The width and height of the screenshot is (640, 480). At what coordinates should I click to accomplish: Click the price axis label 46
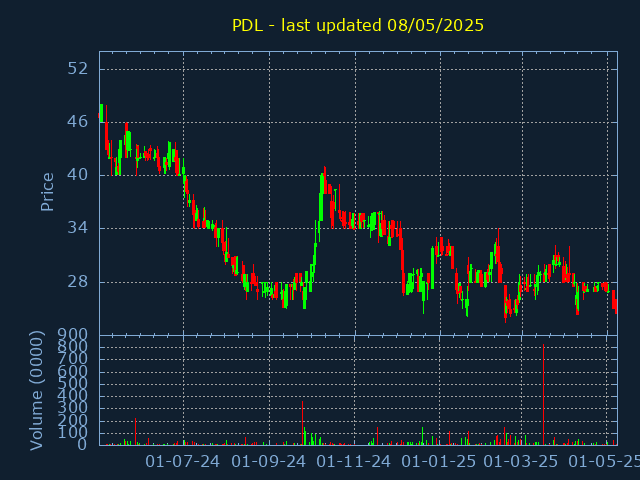[x=78, y=122]
